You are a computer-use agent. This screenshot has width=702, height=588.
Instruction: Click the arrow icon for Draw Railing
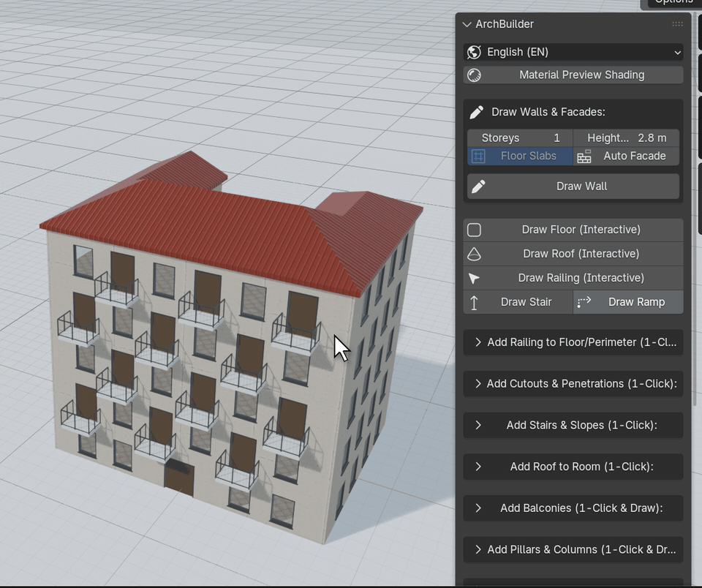[x=474, y=279]
